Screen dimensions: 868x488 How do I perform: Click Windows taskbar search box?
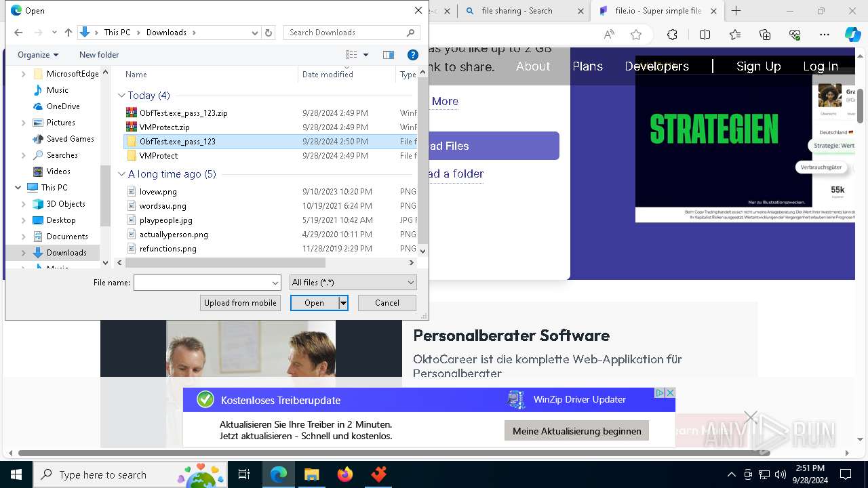130,474
